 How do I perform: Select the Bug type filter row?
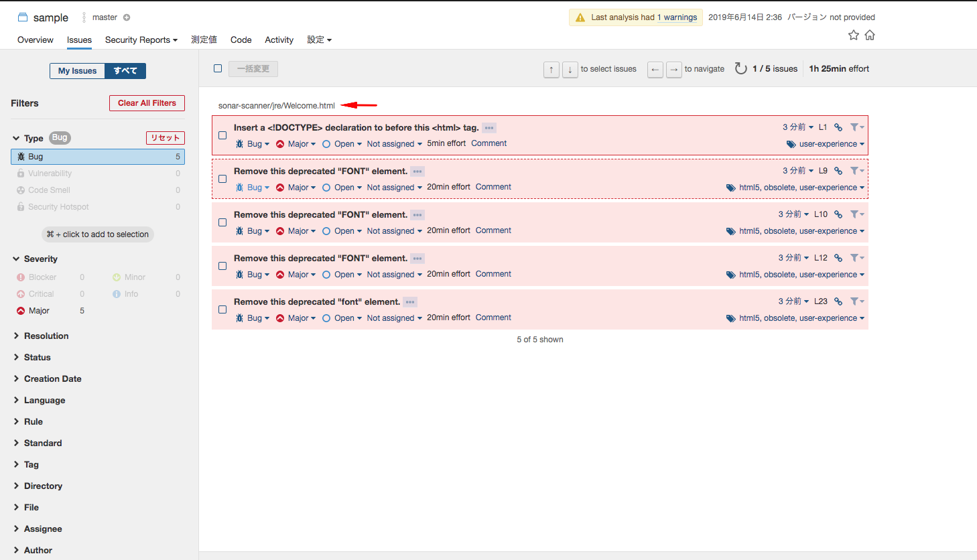98,157
